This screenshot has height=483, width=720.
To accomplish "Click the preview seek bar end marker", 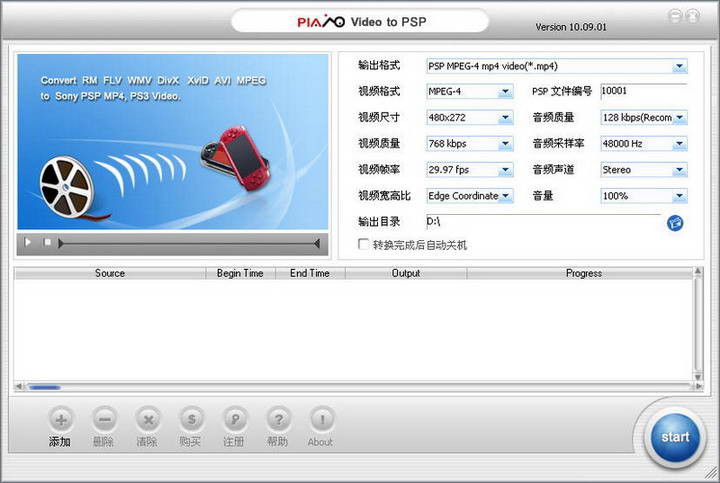I will (317, 243).
